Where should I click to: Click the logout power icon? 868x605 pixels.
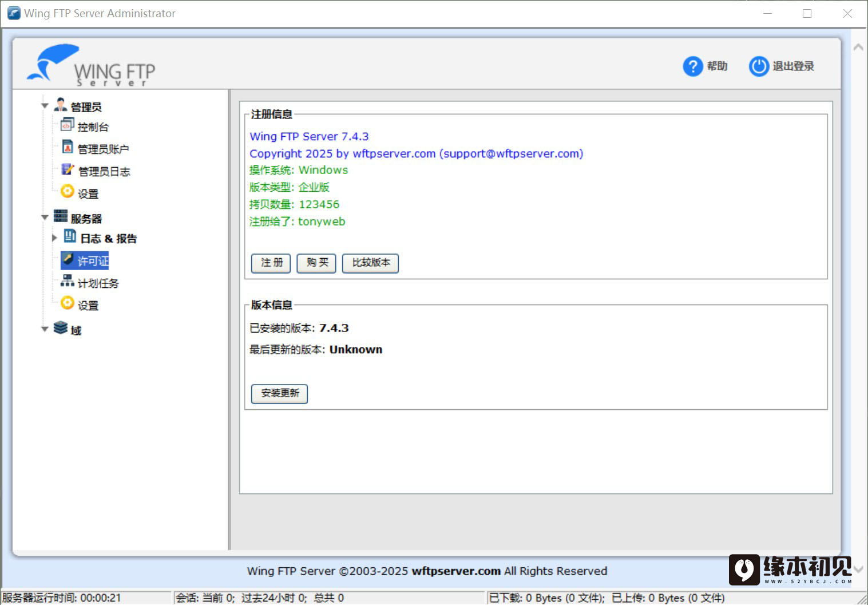pos(759,66)
